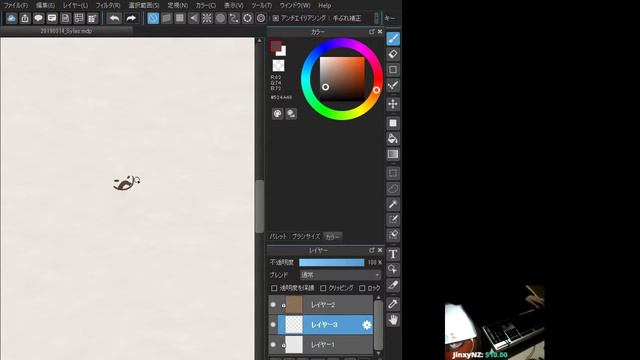The width and height of the screenshot is (640, 360).
Task: Select the Lasso selection tool
Action: [x=393, y=188]
